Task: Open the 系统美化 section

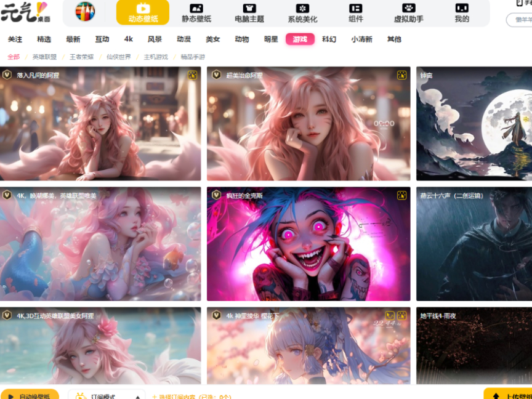Action: tap(303, 13)
